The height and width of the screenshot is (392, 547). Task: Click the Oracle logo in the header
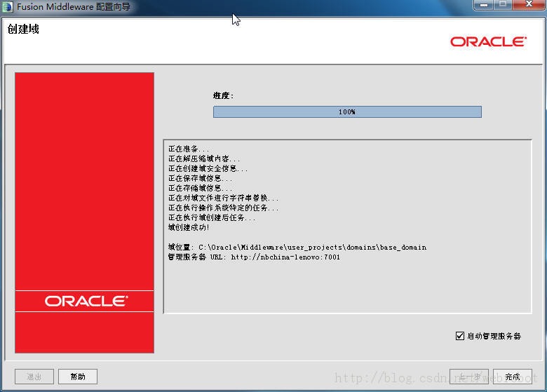point(488,42)
